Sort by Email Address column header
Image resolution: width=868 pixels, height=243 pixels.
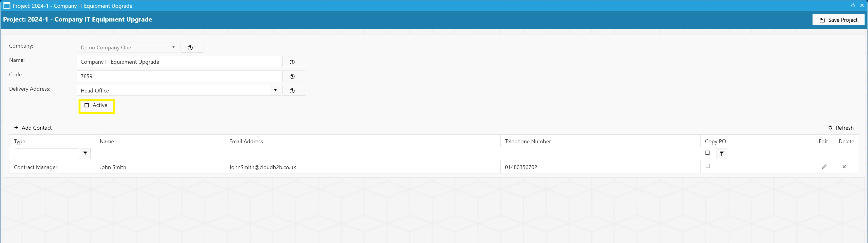363,141
